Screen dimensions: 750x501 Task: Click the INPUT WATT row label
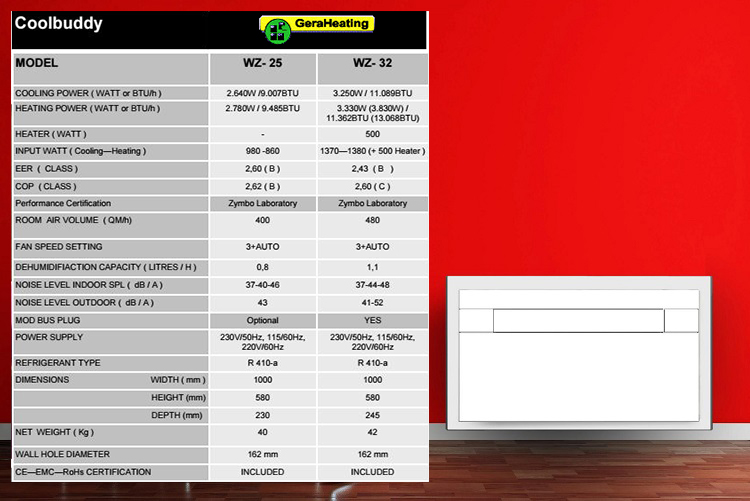point(80,151)
